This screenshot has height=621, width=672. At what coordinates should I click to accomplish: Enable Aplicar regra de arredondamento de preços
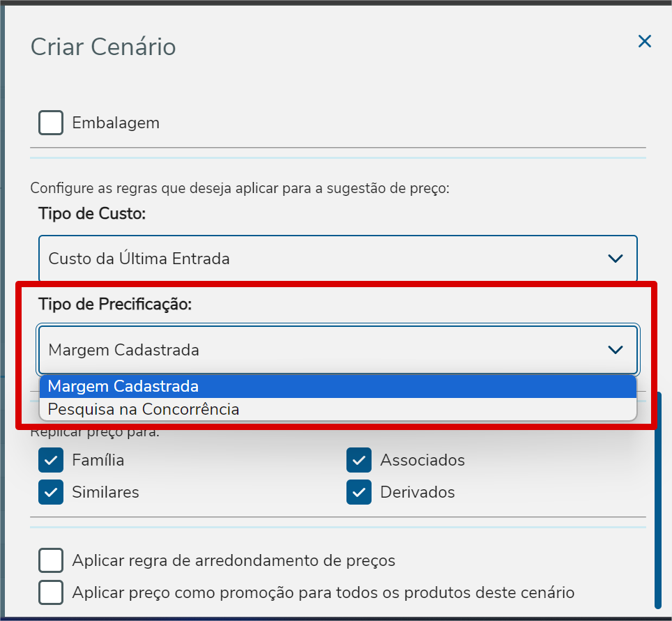tap(52, 560)
